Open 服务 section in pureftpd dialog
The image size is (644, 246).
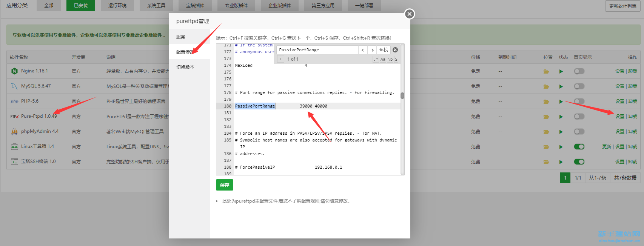[190, 37]
